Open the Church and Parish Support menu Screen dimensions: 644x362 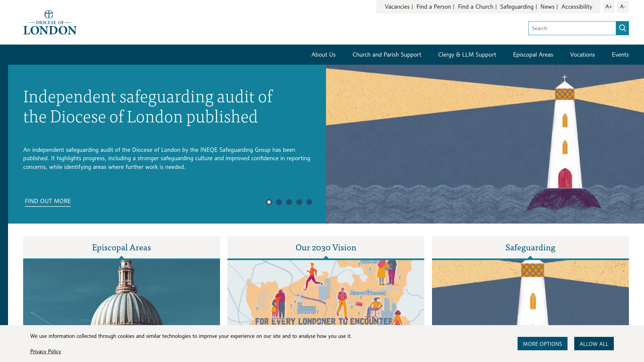click(387, 55)
